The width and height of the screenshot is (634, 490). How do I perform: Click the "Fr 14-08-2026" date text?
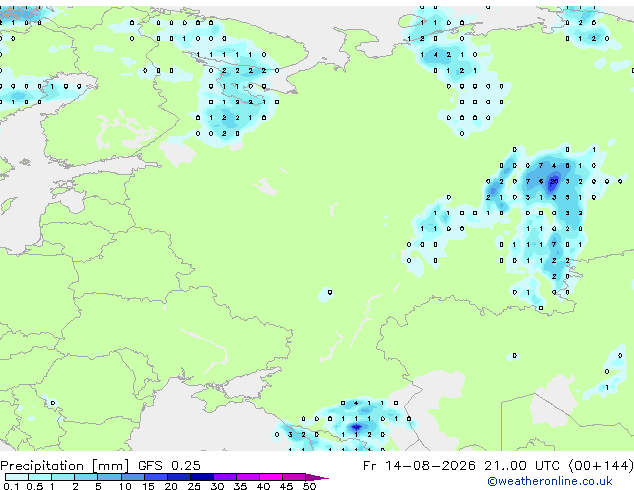pyautogui.click(x=419, y=466)
